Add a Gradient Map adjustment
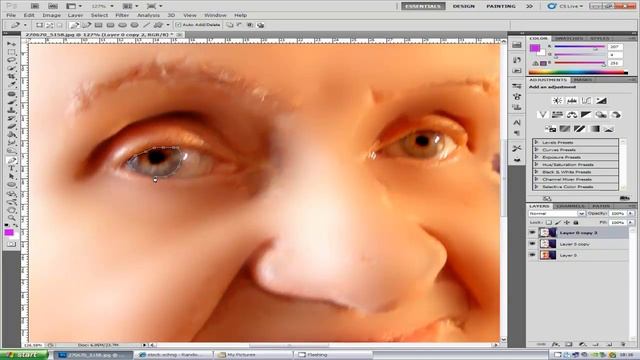The height and width of the screenshot is (360, 640). coord(594,129)
